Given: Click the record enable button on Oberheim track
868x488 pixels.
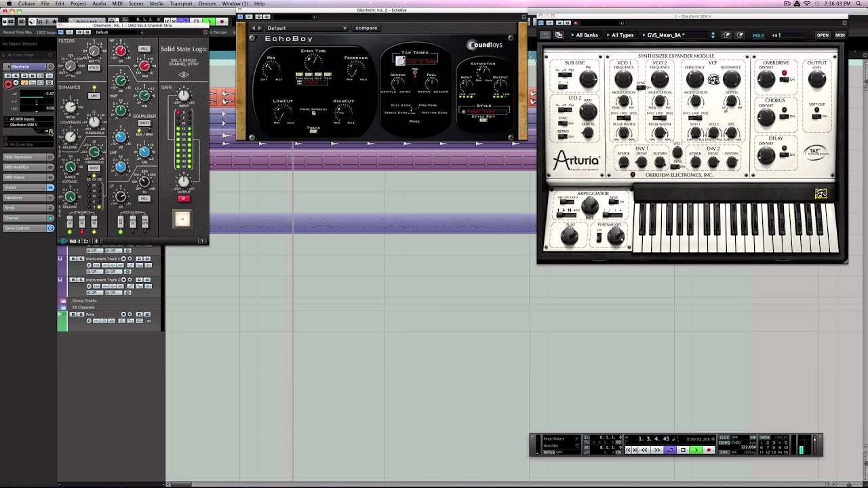Looking at the screenshot, I should pos(9,84).
